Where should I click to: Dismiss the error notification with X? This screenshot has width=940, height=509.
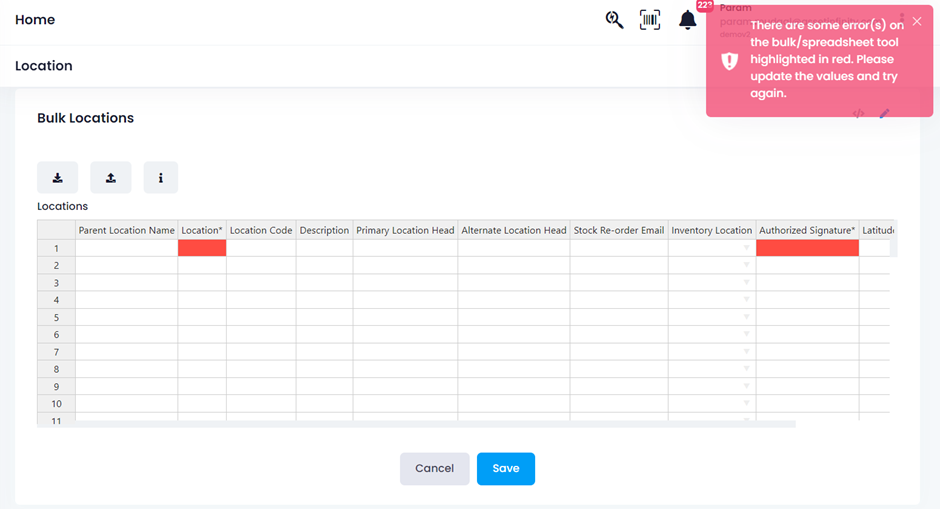pos(917,22)
